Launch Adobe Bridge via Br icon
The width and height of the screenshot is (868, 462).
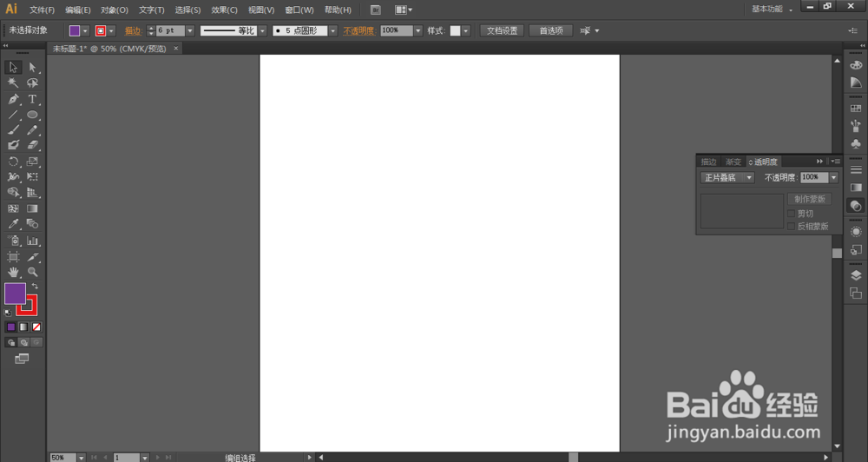point(375,10)
